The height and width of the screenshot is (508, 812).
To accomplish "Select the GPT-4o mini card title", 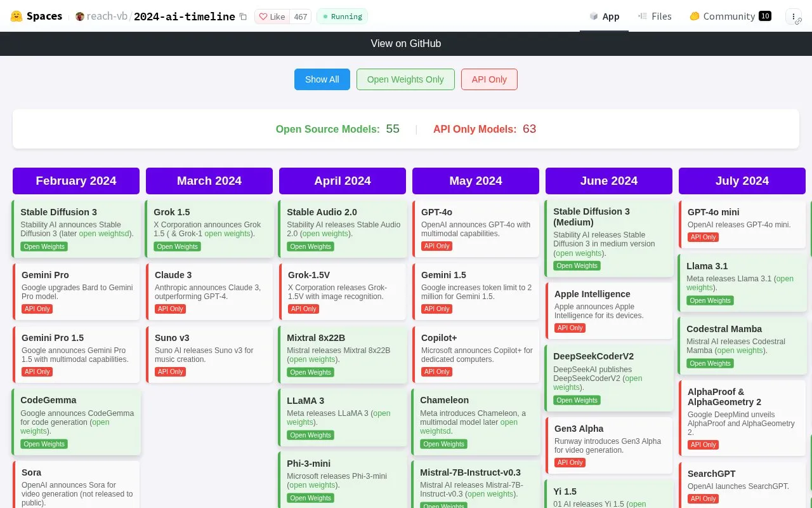I will (714, 212).
